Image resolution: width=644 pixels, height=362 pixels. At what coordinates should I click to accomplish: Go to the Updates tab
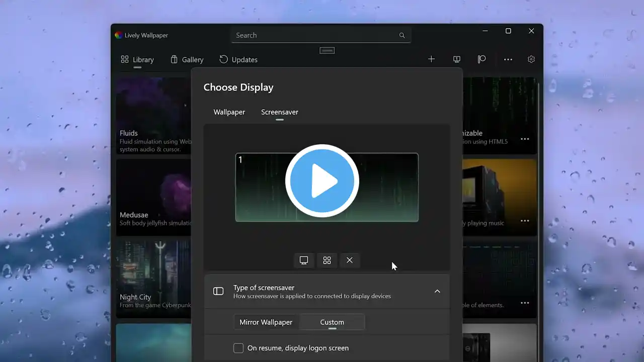238,59
